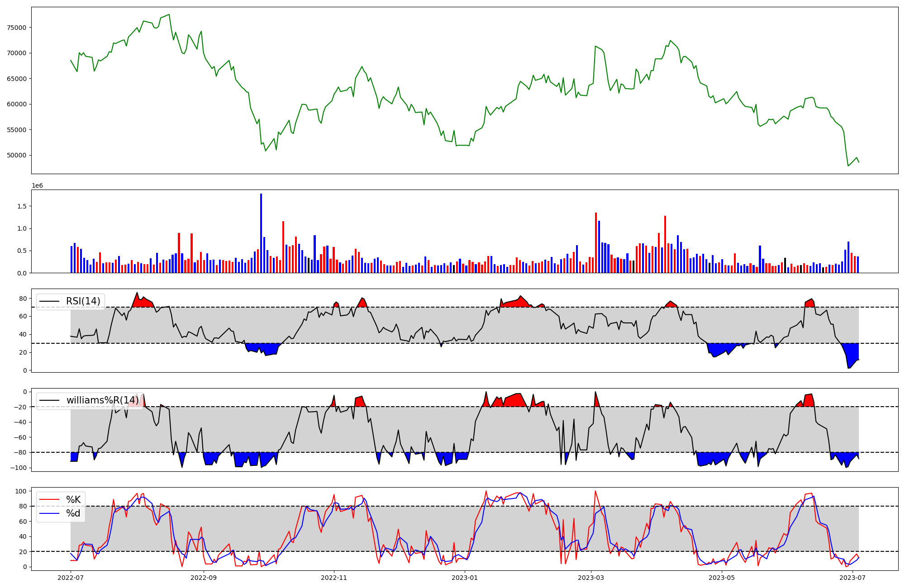
Task: Click the 2023-07 x-axis date label
Action: pyautogui.click(x=853, y=578)
